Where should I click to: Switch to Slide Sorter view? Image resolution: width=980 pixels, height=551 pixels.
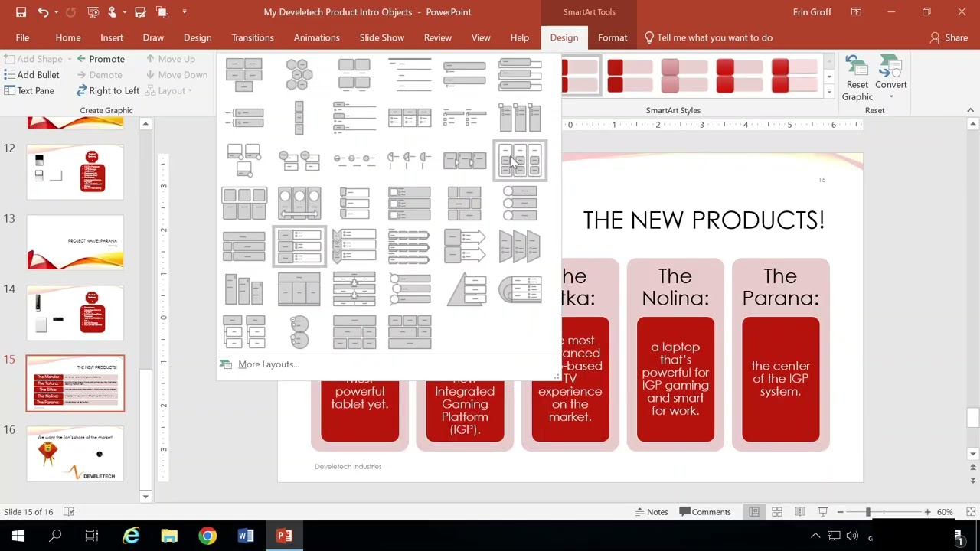pos(777,512)
